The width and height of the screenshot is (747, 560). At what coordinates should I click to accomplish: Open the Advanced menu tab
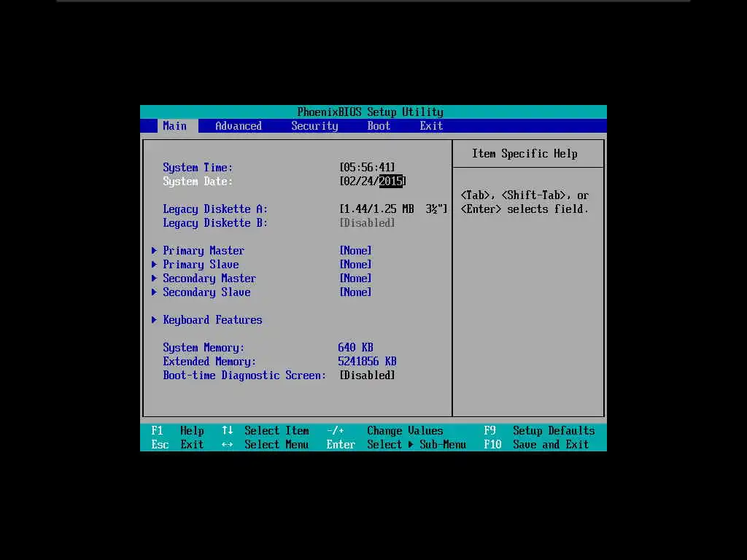[x=239, y=125]
